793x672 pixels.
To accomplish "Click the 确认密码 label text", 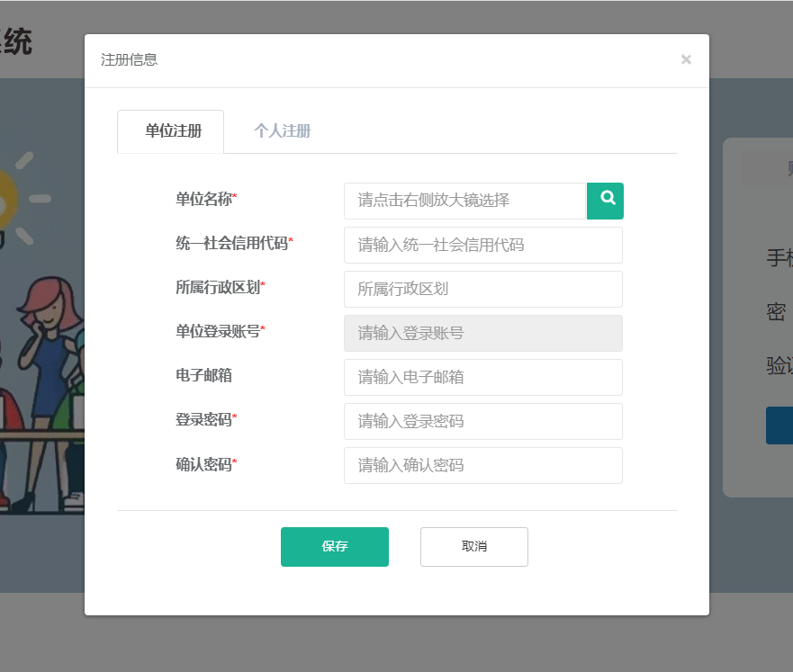I will (x=204, y=464).
